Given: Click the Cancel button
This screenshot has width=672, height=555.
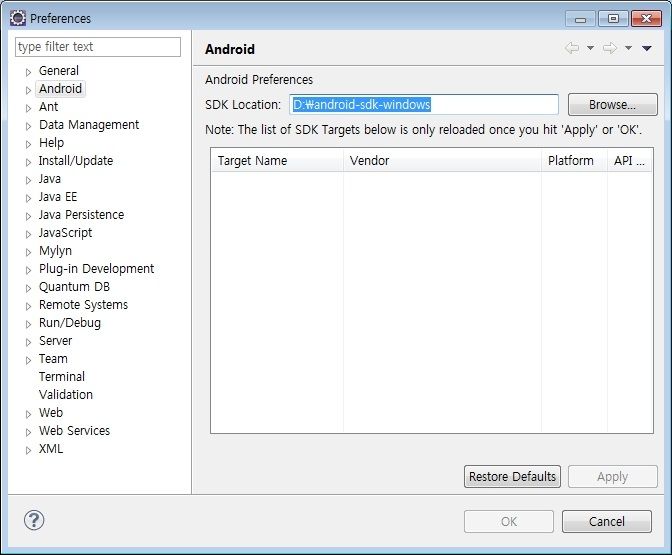Looking at the screenshot, I should [x=607, y=522].
